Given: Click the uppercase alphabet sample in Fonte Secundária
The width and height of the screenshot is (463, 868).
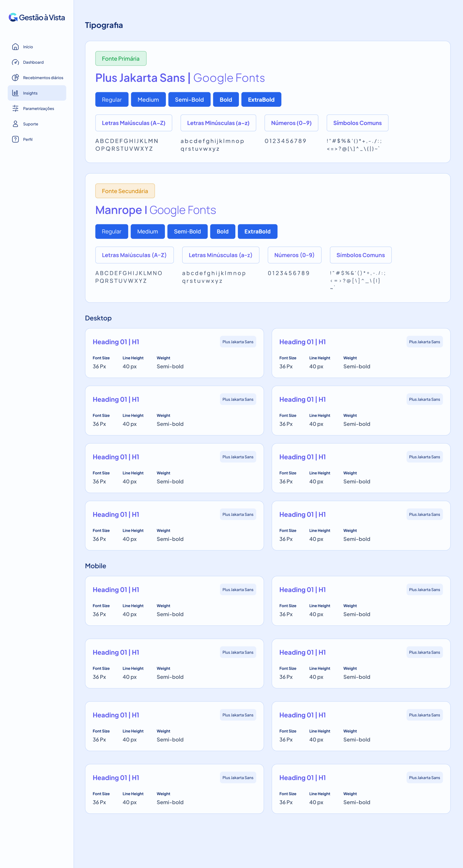Looking at the screenshot, I should 129,277.
